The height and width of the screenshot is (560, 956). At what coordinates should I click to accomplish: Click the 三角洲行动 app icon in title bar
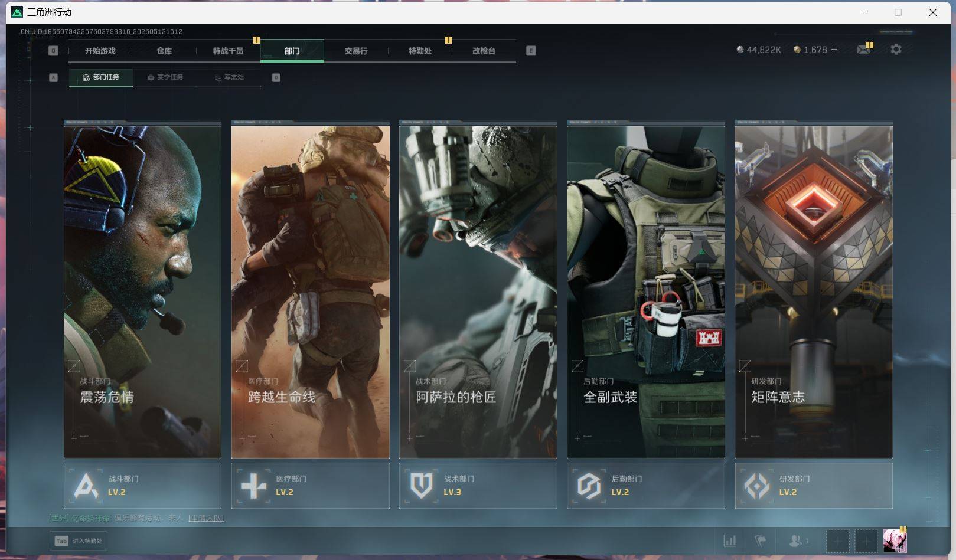pos(17,12)
